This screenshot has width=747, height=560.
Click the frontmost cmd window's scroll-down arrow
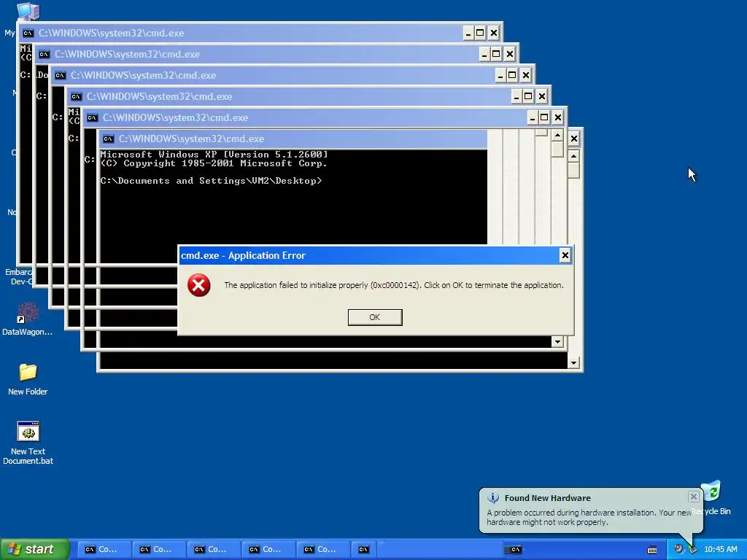point(573,363)
